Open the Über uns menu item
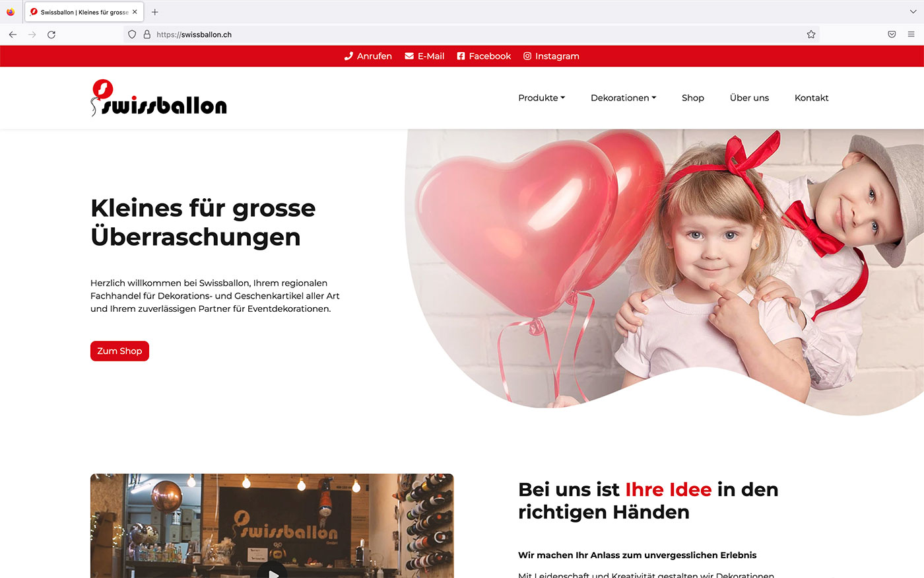Viewport: 924px width, 578px height. [x=749, y=98]
